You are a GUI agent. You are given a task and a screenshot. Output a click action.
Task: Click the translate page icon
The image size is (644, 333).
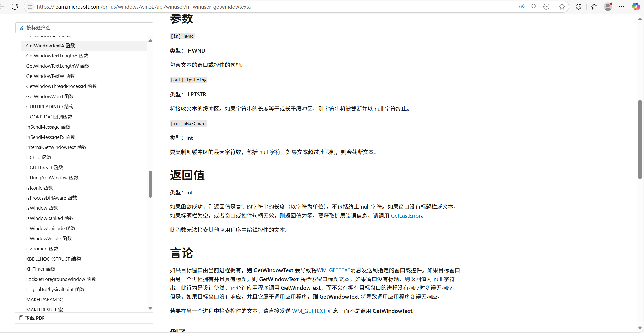(522, 7)
